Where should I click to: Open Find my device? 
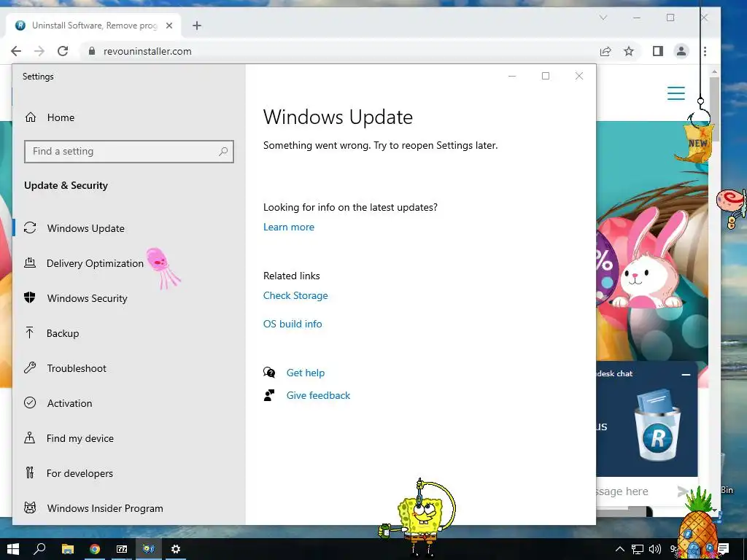coord(80,438)
